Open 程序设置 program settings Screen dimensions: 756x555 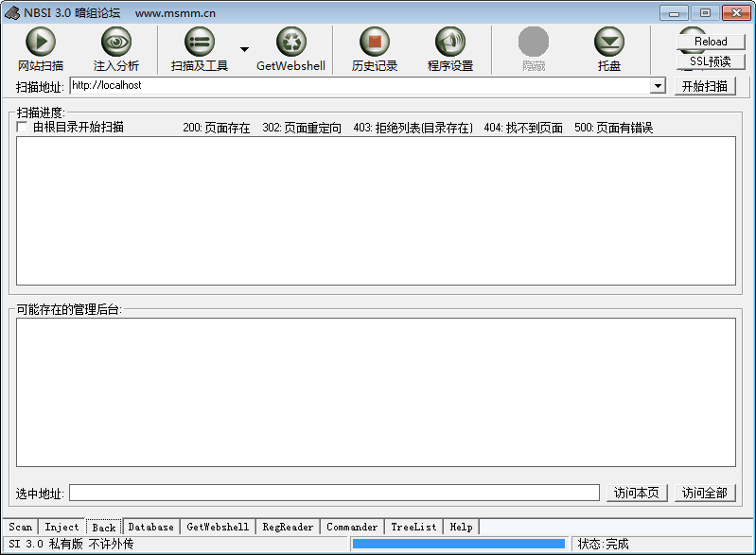(x=449, y=43)
